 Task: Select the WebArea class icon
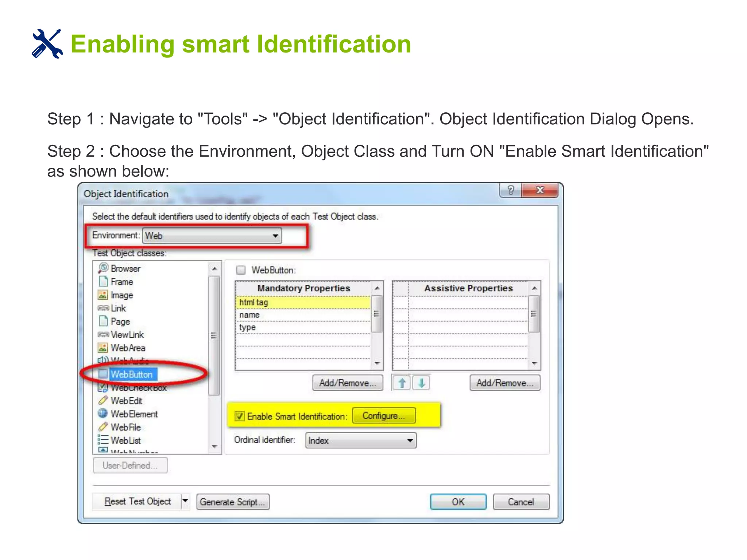coord(103,347)
